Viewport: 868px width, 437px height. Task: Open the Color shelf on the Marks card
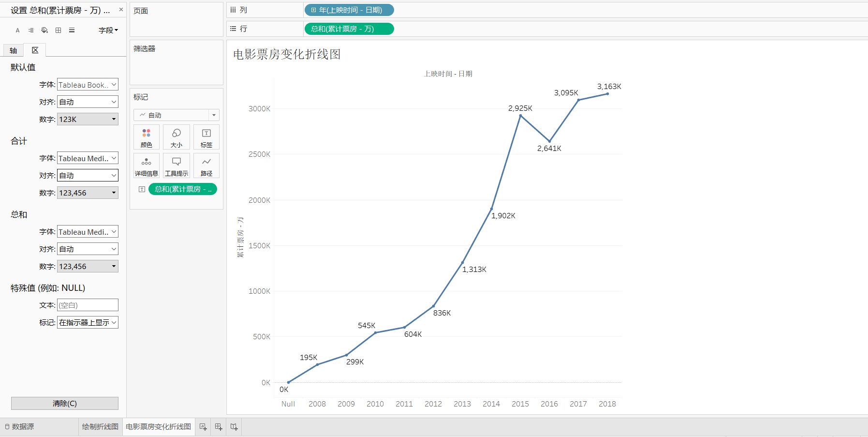tap(147, 137)
